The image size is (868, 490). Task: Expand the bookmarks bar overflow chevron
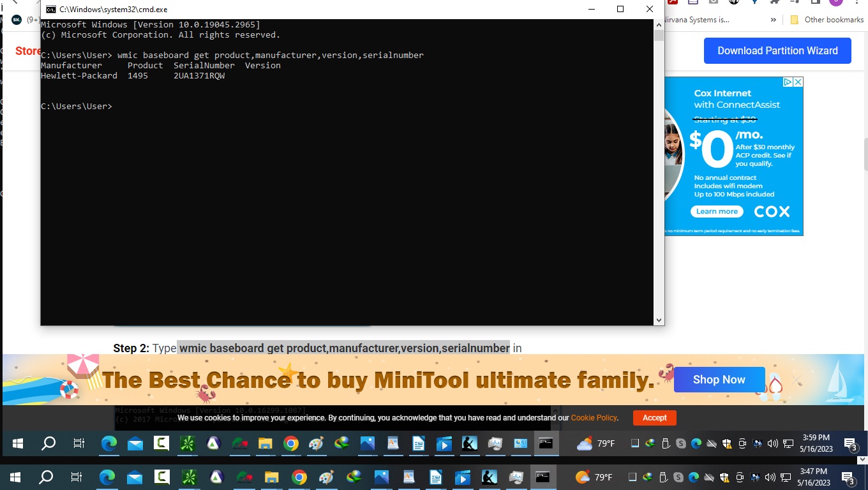(773, 20)
